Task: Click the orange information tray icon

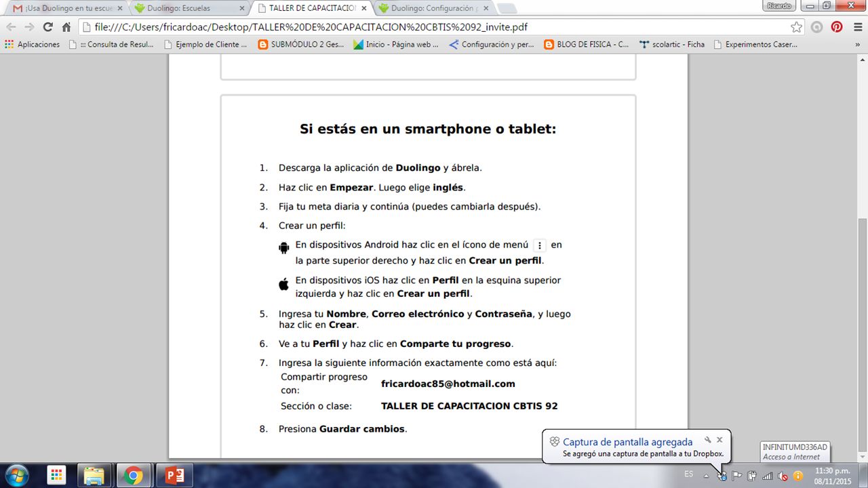Action: click(x=798, y=476)
